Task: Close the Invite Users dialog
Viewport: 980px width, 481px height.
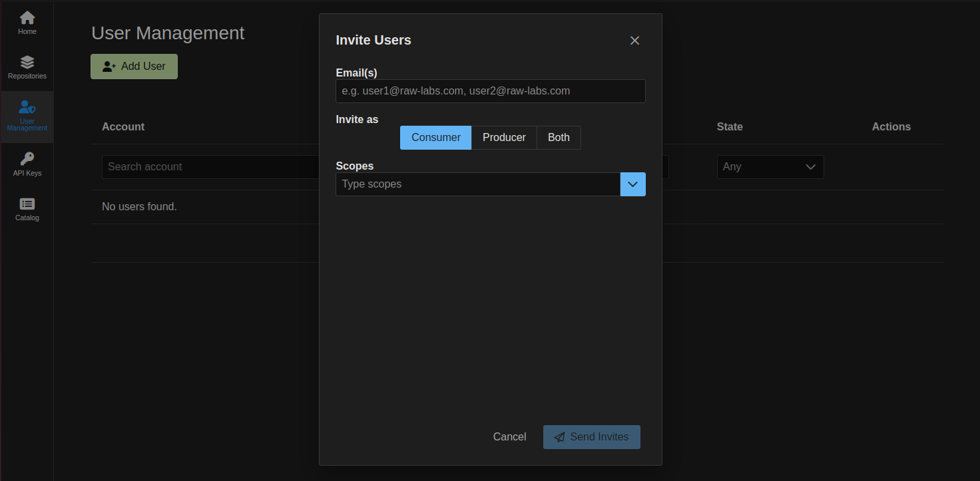Action: click(634, 41)
